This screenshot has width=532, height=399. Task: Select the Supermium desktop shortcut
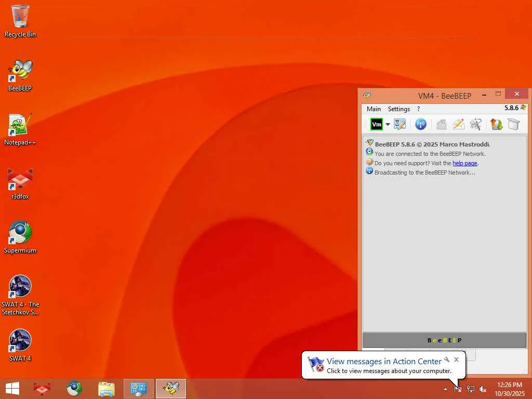[20, 237]
